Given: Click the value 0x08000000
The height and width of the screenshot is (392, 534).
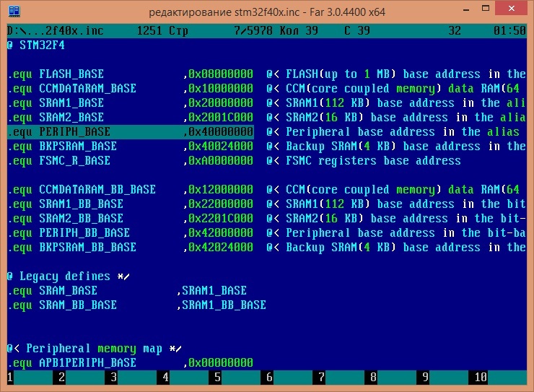Looking at the screenshot, I should (221, 74).
